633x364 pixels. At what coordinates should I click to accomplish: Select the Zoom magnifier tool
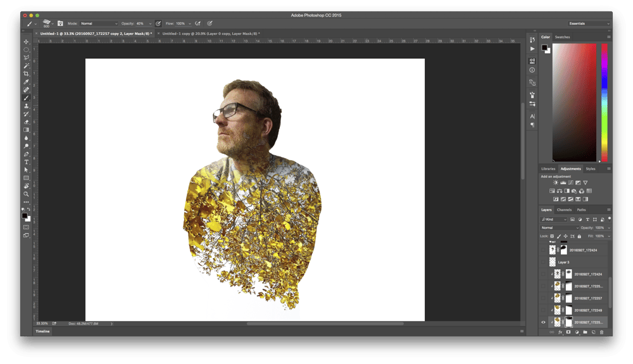pos(26,194)
